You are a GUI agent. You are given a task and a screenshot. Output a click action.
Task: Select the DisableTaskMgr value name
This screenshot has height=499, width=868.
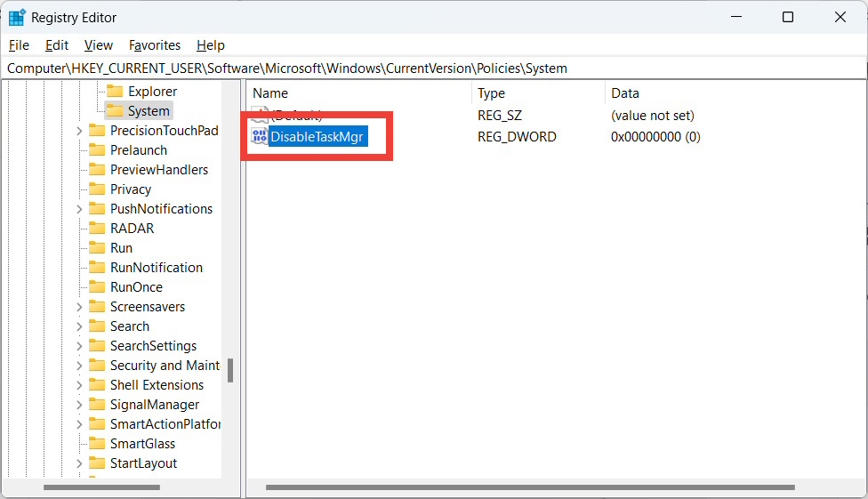[x=317, y=137]
